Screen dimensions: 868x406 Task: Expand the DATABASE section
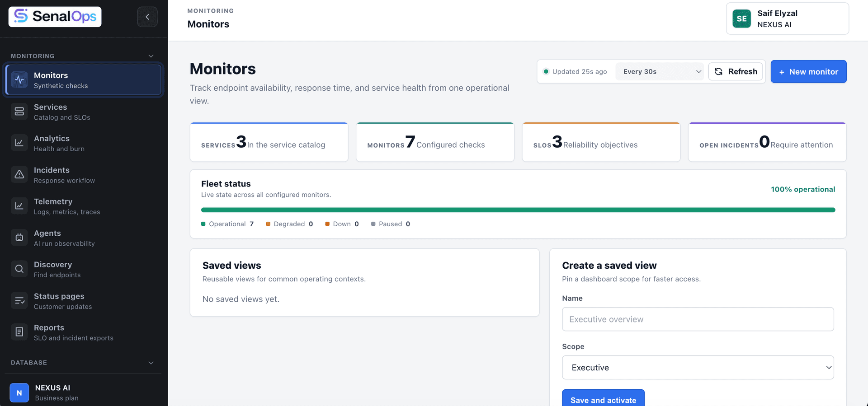[x=151, y=363]
